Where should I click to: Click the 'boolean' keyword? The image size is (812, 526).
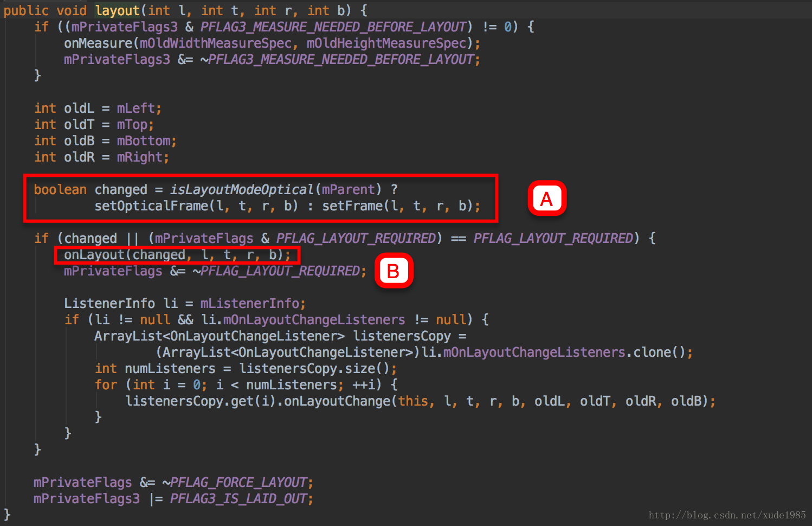pos(60,190)
